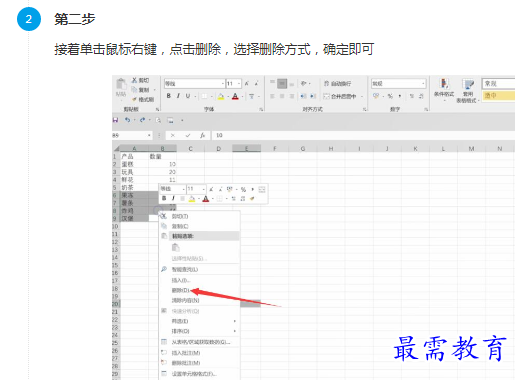The width and height of the screenshot is (515, 380).
Task: Open the Name Box dropdown arrow
Action: (149, 135)
